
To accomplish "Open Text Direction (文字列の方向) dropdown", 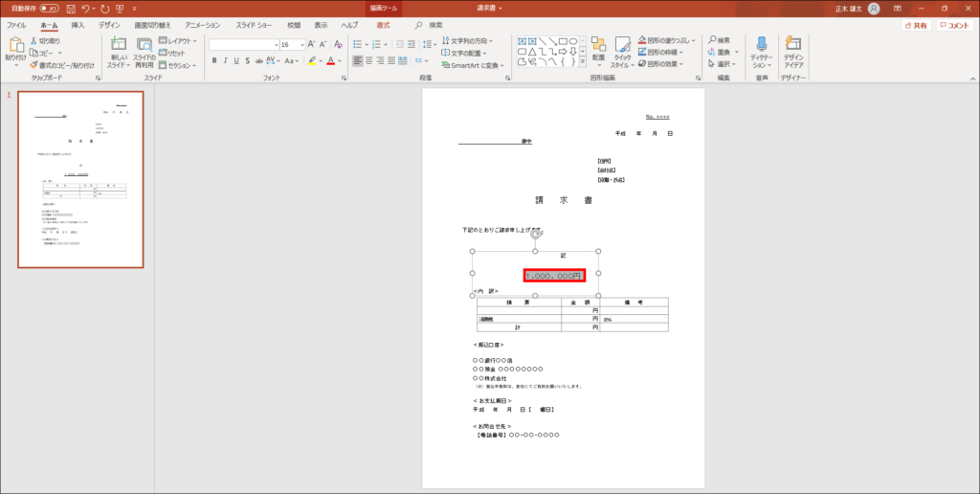I will [x=467, y=40].
